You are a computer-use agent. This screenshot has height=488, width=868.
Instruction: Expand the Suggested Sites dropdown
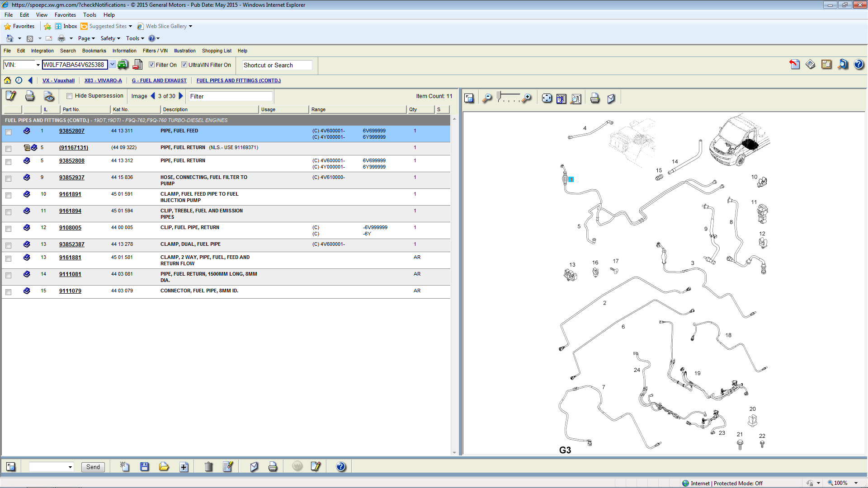pos(130,26)
